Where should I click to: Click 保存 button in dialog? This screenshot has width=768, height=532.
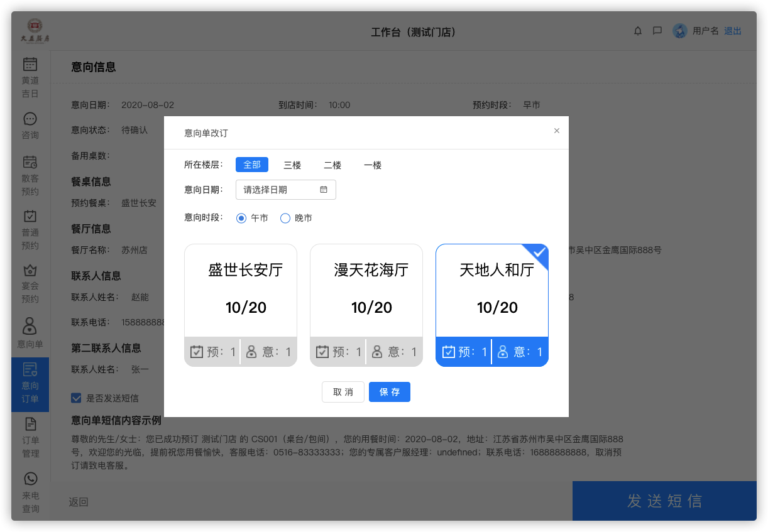[x=390, y=392]
